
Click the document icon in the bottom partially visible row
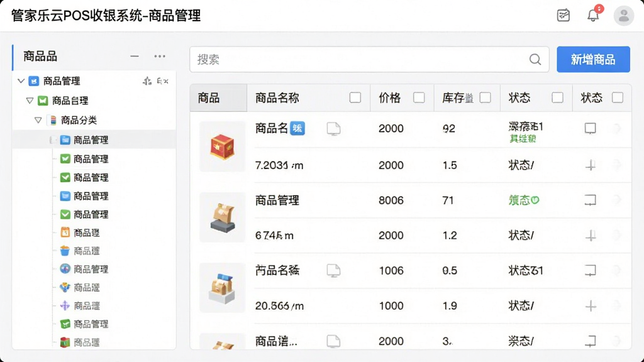[x=333, y=341]
